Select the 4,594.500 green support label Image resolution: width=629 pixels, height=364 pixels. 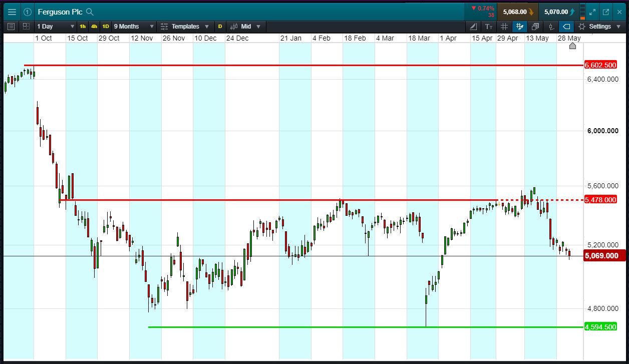pyautogui.click(x=600, y=327)
